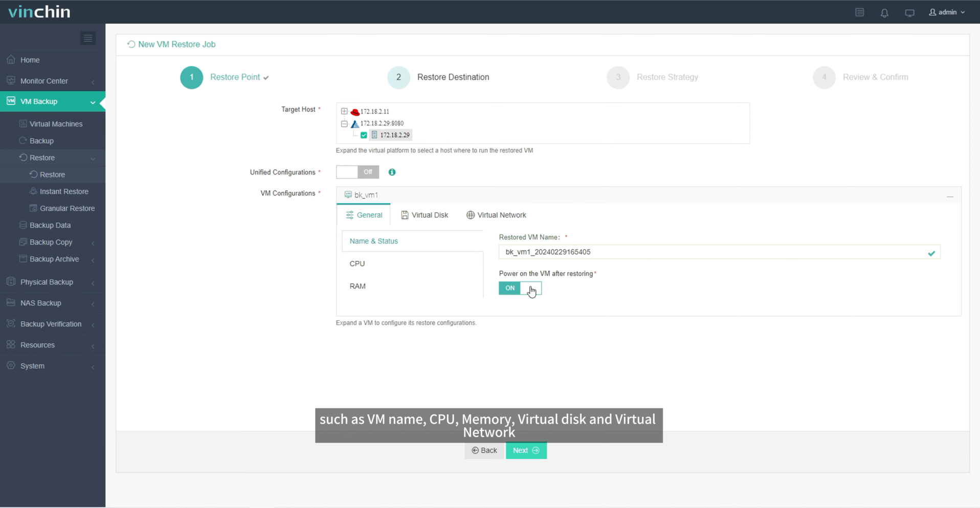This screenshot has width=980, height=508.
Task: Select Name & Status section
Action: point(412,241)
